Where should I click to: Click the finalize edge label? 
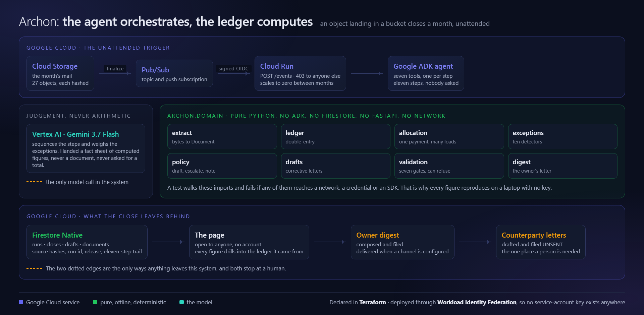115,69
